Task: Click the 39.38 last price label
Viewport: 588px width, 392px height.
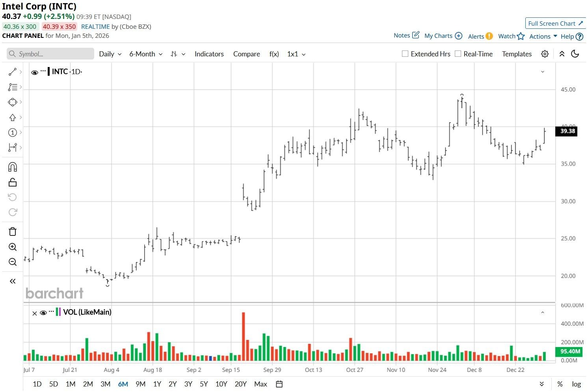Action: click(566, 131)
